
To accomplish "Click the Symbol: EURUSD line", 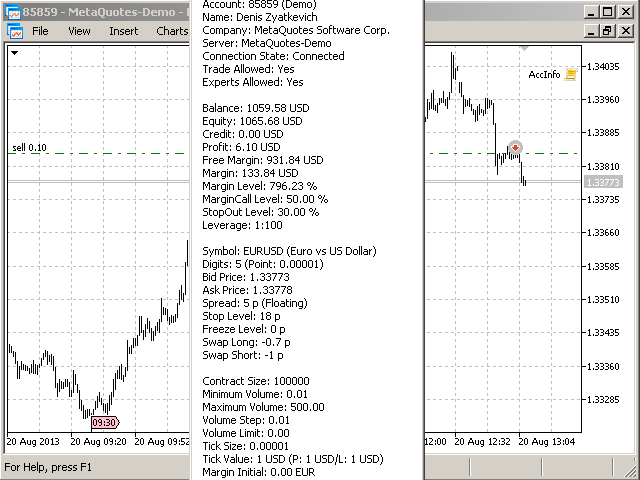I will click(x=289, y=251).
